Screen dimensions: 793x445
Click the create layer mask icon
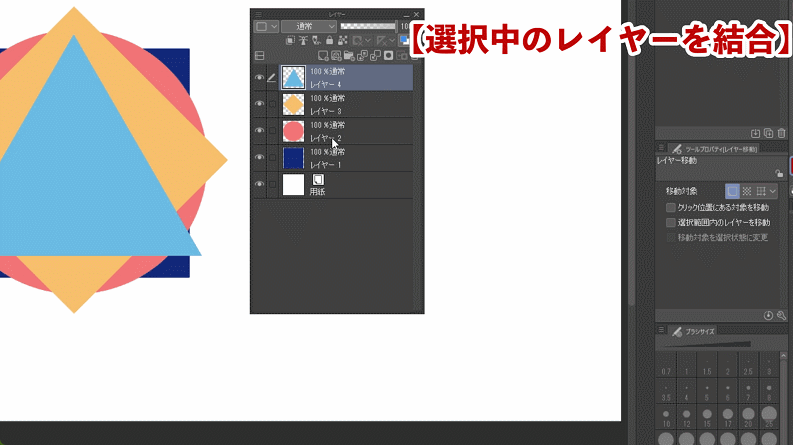click(x=388, y=56)
